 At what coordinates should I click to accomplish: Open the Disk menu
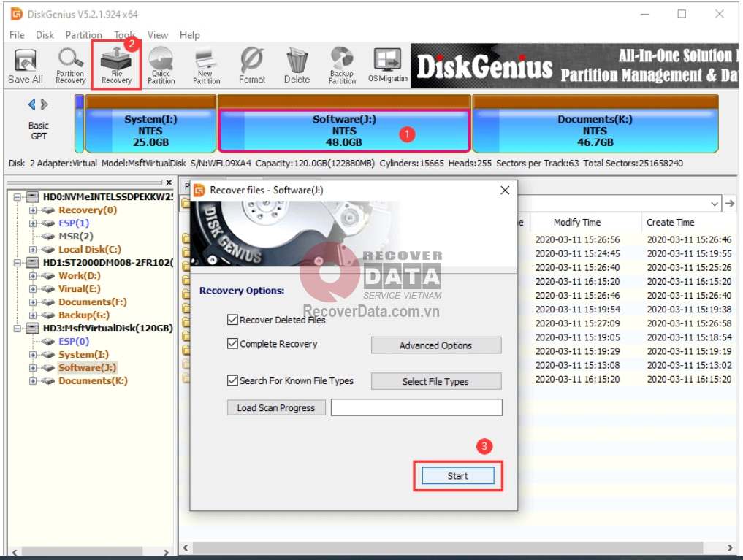[x=45, y=35]
